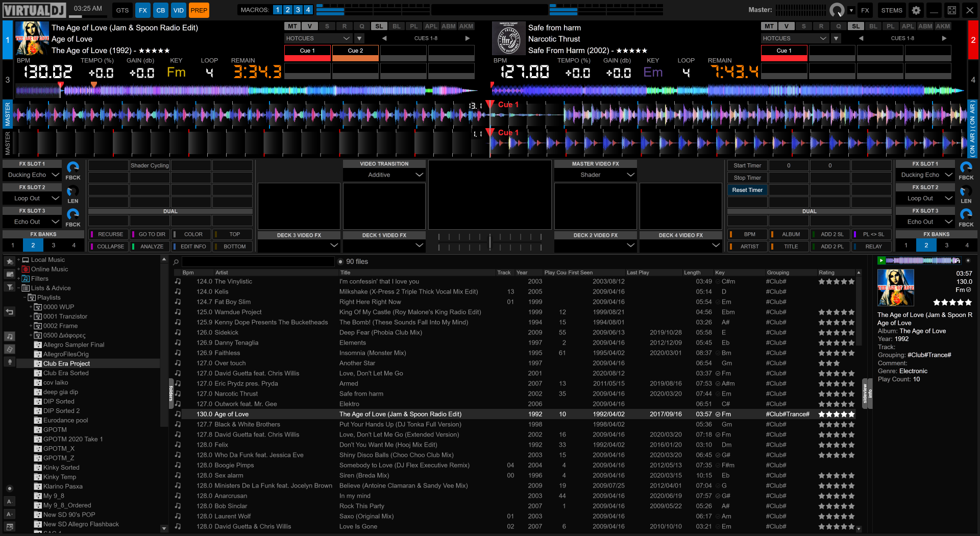Toggle the CB button

[x=161, y=10]
